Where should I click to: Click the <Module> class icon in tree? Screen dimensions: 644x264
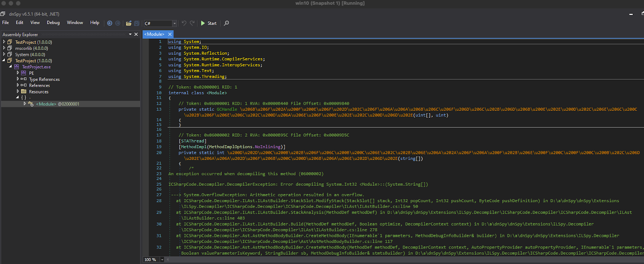31,104
